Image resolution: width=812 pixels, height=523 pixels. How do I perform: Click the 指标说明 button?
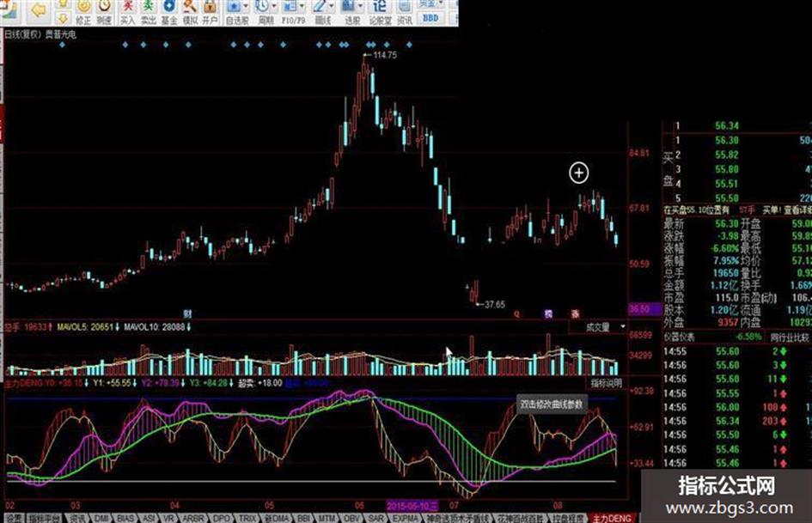click(607, 384)
